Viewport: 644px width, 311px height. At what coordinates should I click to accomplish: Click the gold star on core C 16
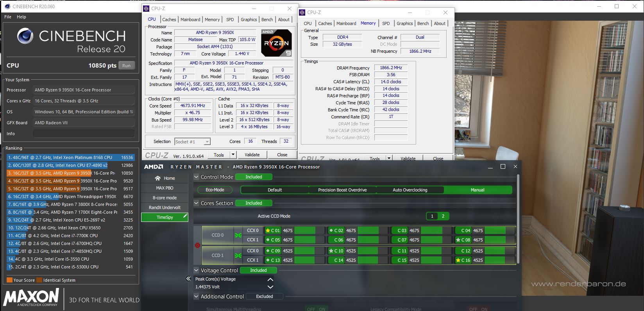click(x=458, y=260)
